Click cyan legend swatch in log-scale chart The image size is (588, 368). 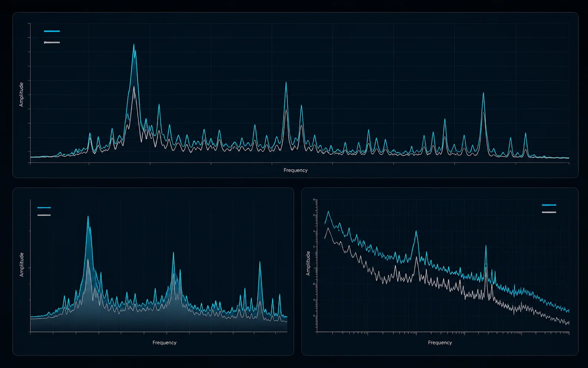click(x=549, y=205)
